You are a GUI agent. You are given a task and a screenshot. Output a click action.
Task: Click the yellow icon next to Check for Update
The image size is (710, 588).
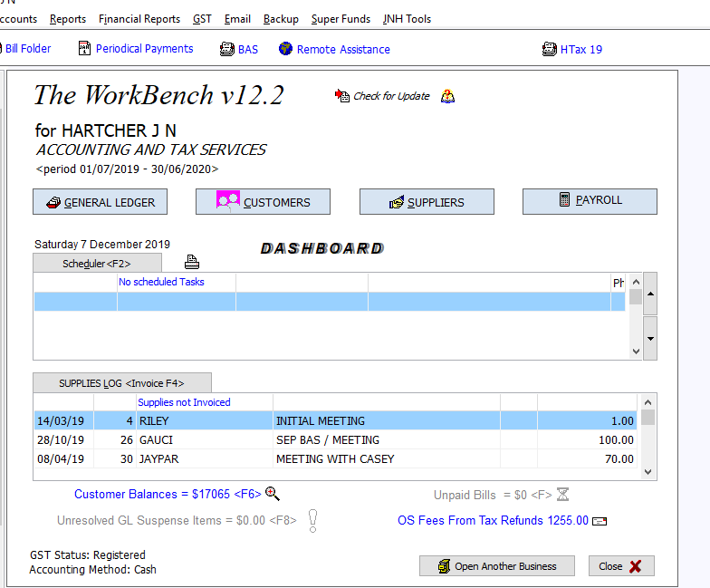click(447, 96)
